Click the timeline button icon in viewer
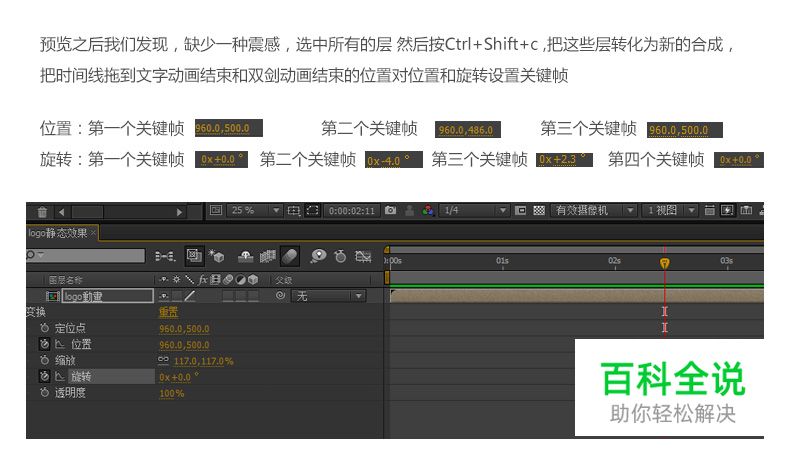Screen dimensions: 800x461 click(x=746, y=210)
